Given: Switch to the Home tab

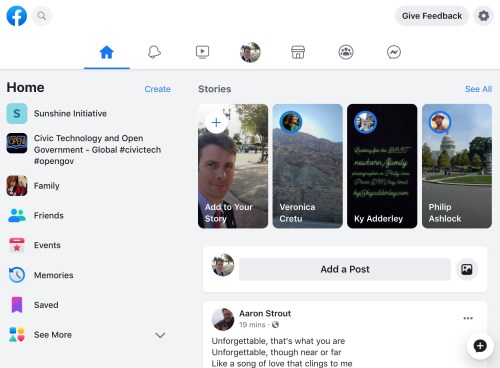Looking at the screenshot, I should point(107,52).
